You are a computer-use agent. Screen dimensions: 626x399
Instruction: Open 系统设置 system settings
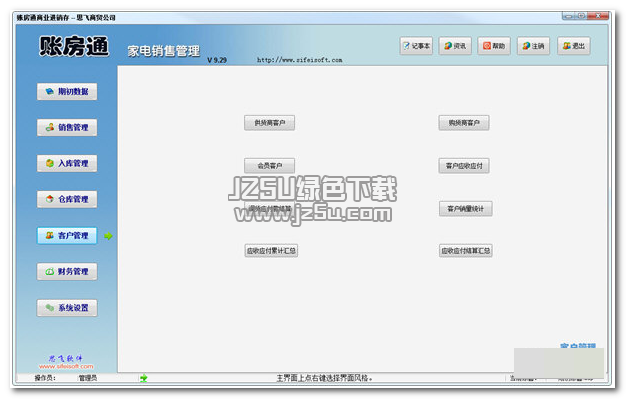point(67,308)
